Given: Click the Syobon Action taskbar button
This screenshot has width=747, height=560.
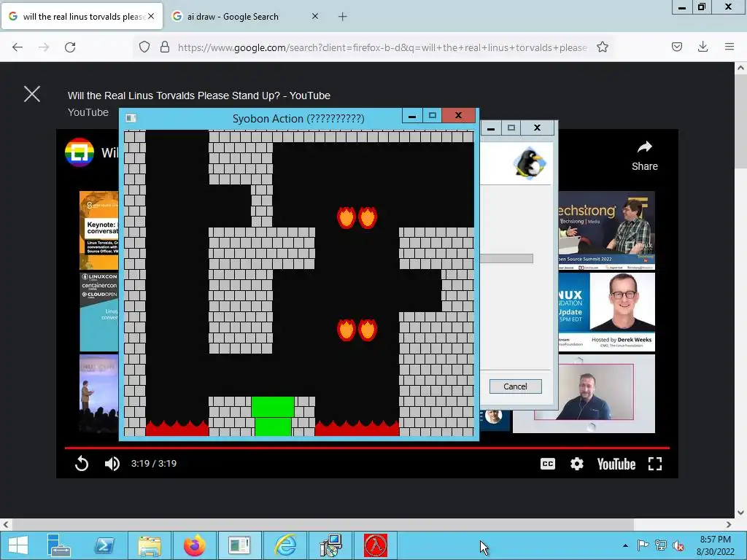Looking at the screenshot, I should pyautogui.click(x=239, y=545).
